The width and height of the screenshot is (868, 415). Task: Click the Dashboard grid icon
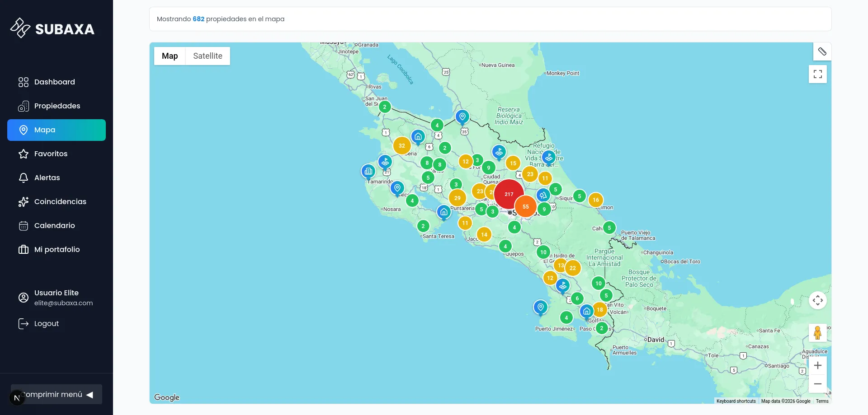[x=24, y=82]
